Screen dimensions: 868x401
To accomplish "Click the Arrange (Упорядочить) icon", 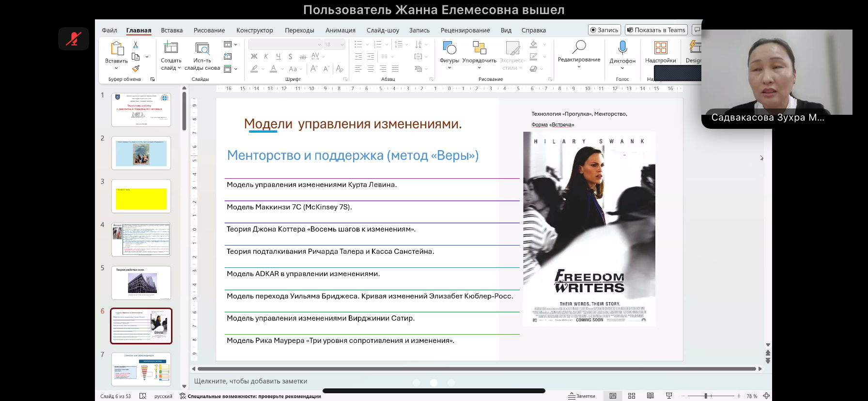I will coord(479,48).
